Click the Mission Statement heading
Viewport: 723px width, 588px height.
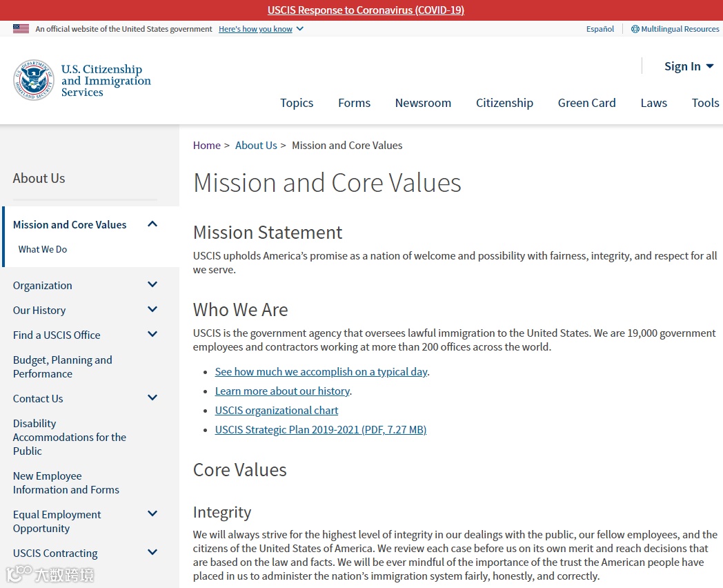[x=268, y=233]
